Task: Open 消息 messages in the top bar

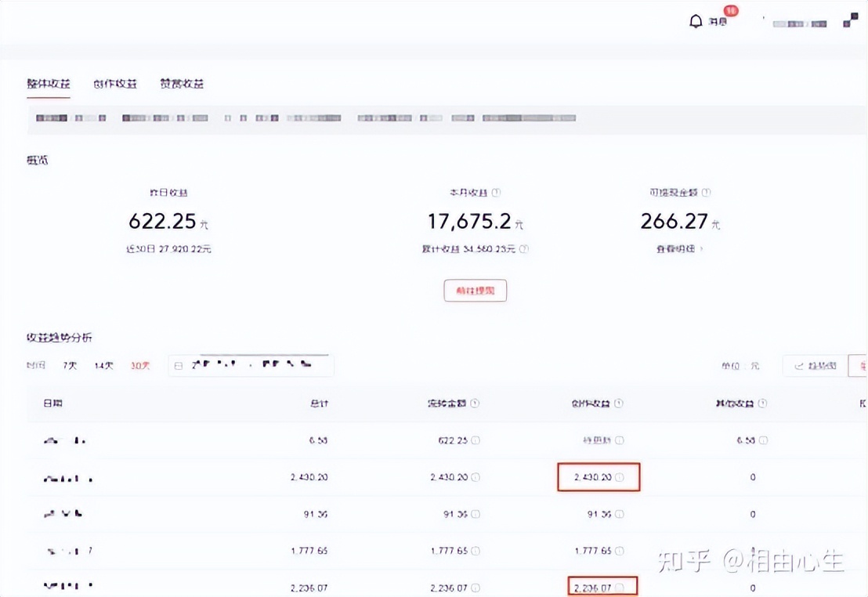Action: (x=718, y=21)
